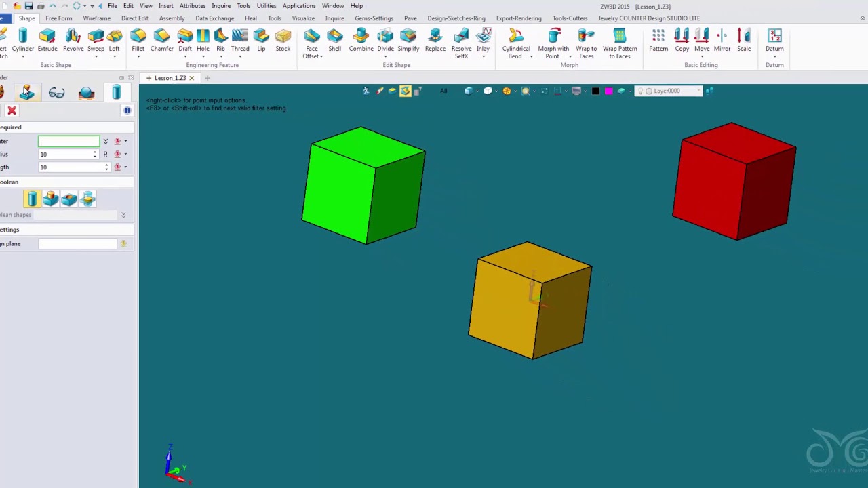
Task: Insert a Datum plane
Action: coord(774,41)
